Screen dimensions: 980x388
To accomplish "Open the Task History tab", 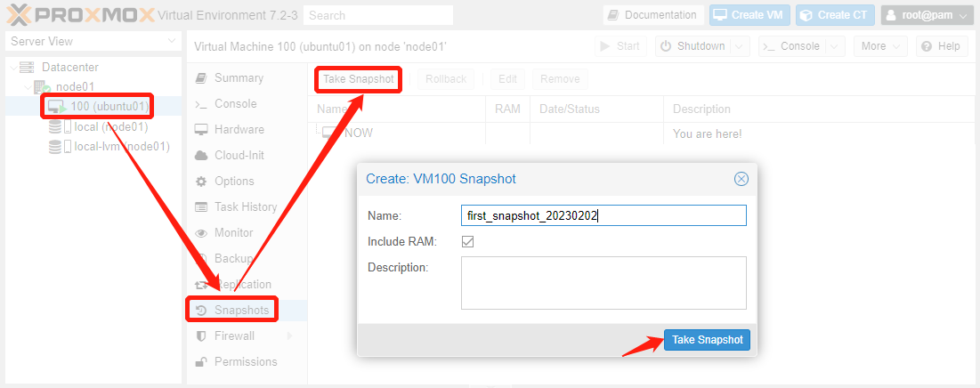I will coord(247,206).
